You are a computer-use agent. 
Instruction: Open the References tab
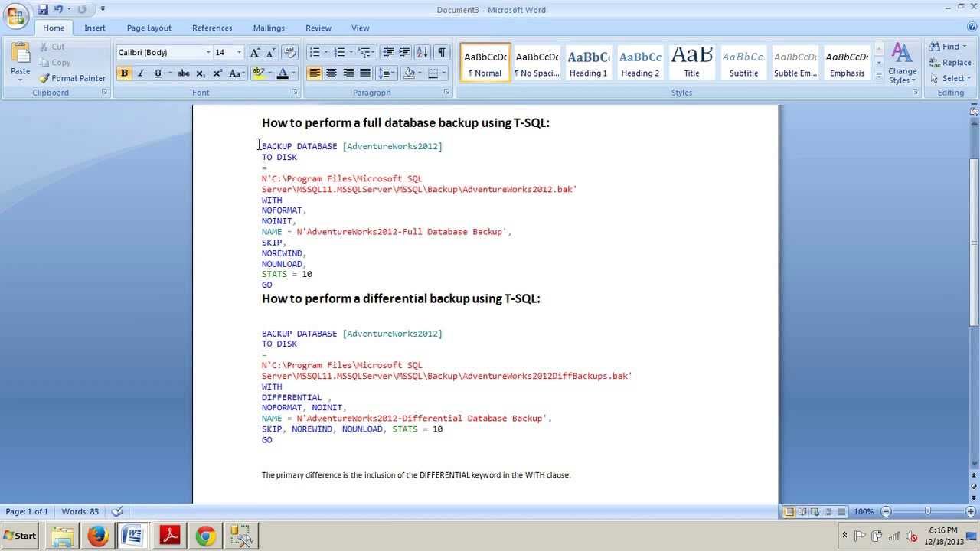point(212,28)
